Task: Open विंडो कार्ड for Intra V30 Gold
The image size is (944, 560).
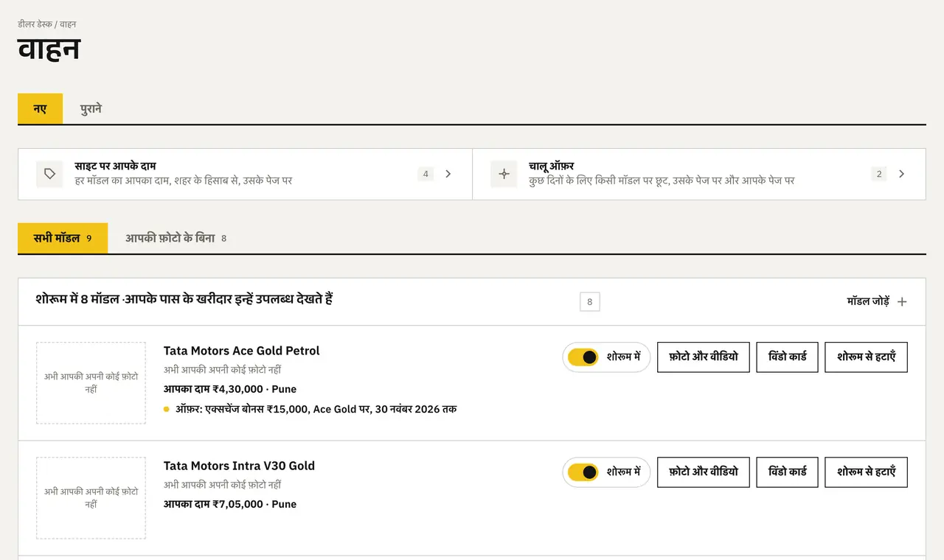Action: tap(788, 472)
